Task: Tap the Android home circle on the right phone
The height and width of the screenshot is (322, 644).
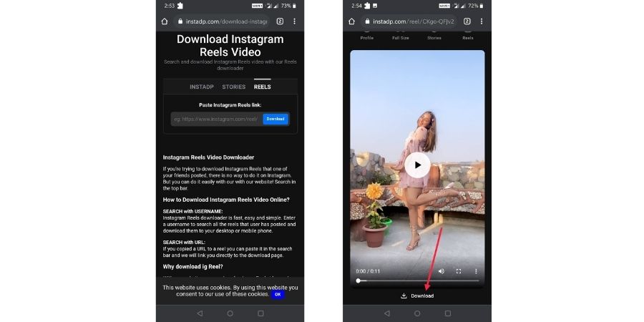Action: [417, 313]
